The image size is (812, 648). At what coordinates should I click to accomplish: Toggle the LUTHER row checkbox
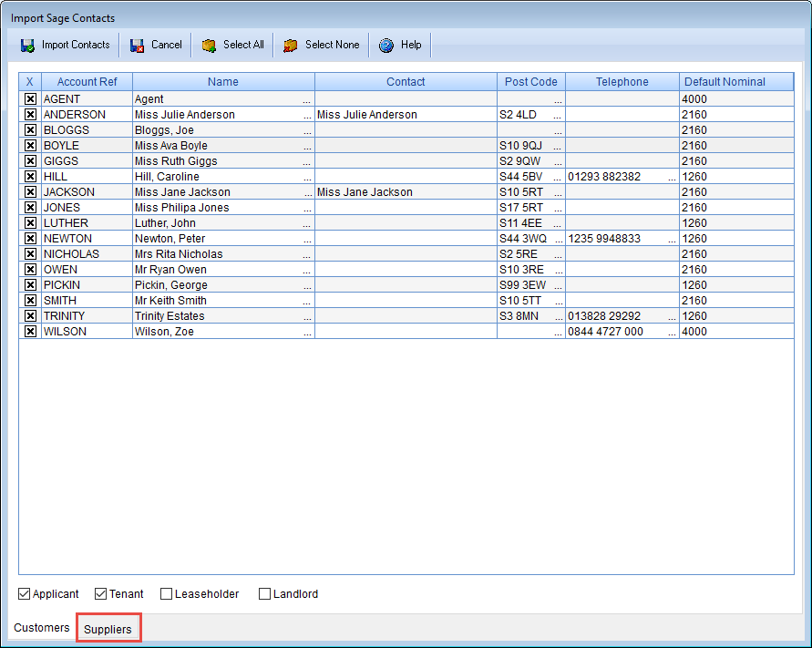(x=31, y=223)
